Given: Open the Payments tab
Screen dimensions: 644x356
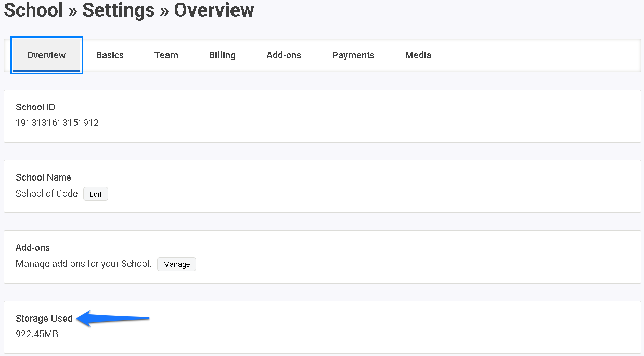Looking at the screenshot, I should pos(353,55).
